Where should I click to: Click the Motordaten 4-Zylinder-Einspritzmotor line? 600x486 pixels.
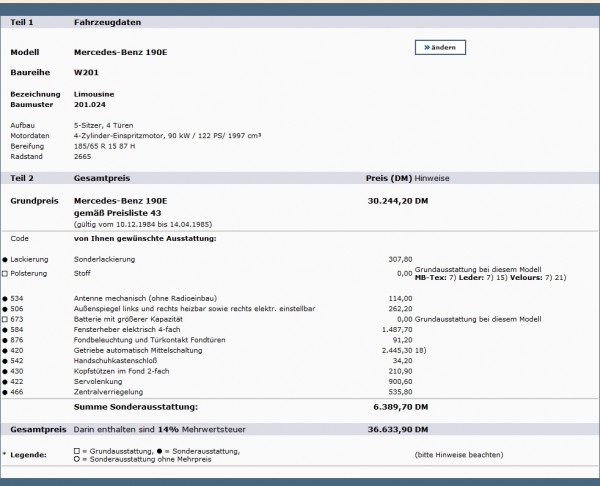(x=167, y=135)
